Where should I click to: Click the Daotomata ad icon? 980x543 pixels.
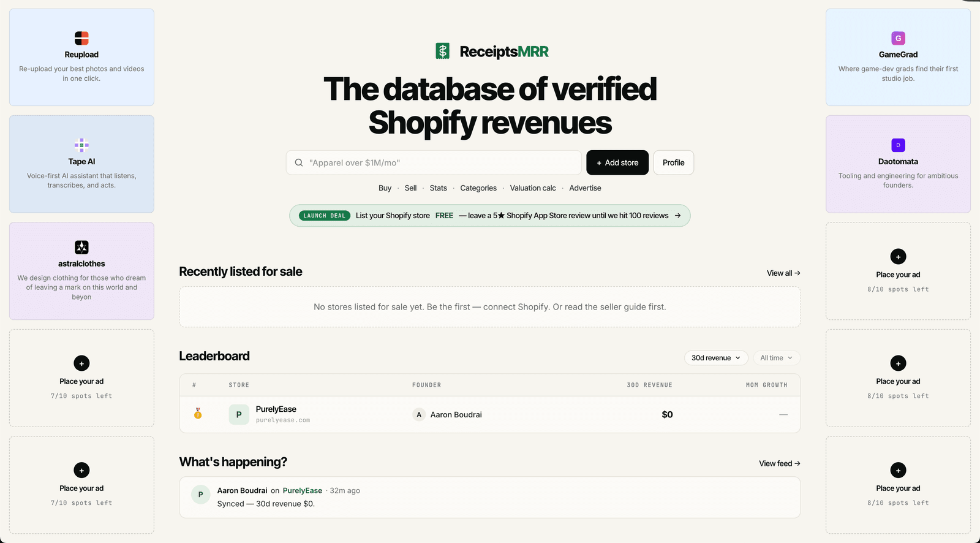pyautogui.click(x=898, y=145)
